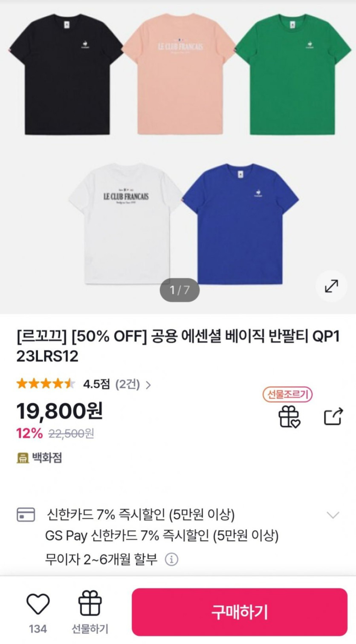The height and width of the screenshot is (644, 356).
Task: Tap the 선물조르기 label bubble
Action: click(x=287, y=395)
